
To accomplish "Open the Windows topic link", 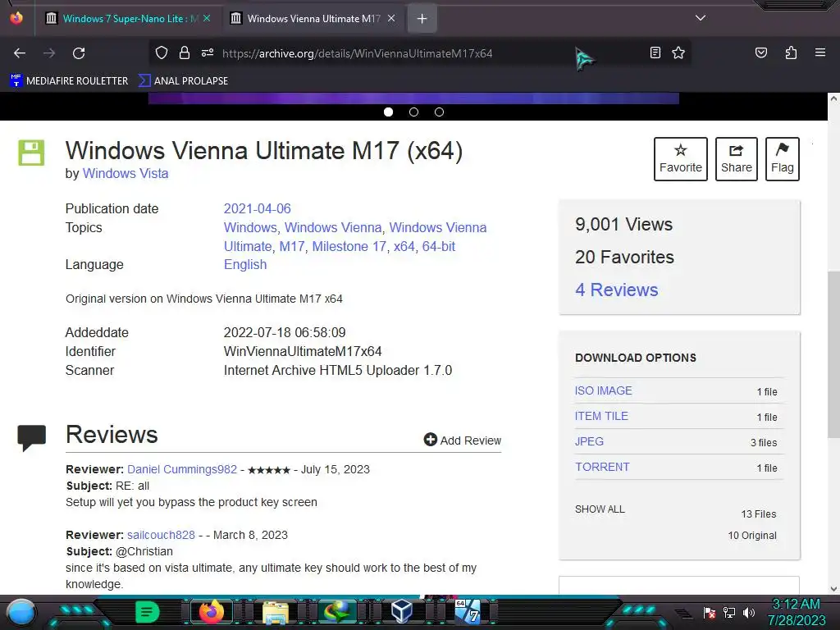I will 250,228.
